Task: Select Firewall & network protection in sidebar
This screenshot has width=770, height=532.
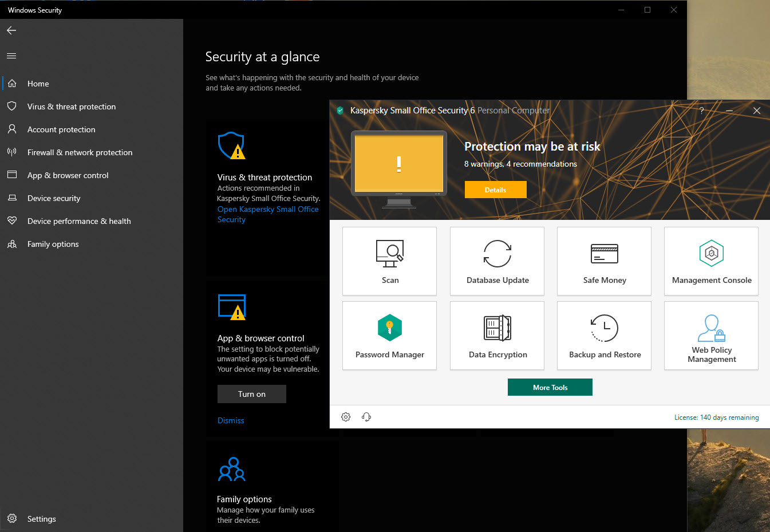Action: pos(92,152)
